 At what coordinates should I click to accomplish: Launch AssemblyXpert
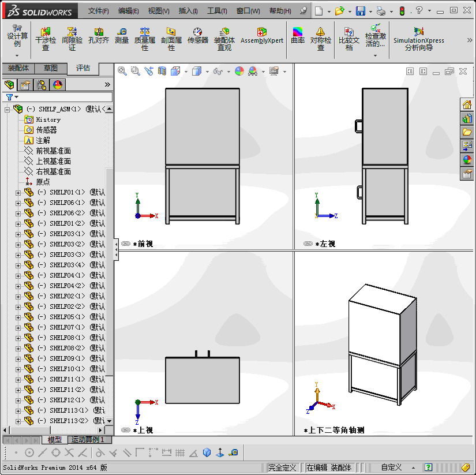262,36
